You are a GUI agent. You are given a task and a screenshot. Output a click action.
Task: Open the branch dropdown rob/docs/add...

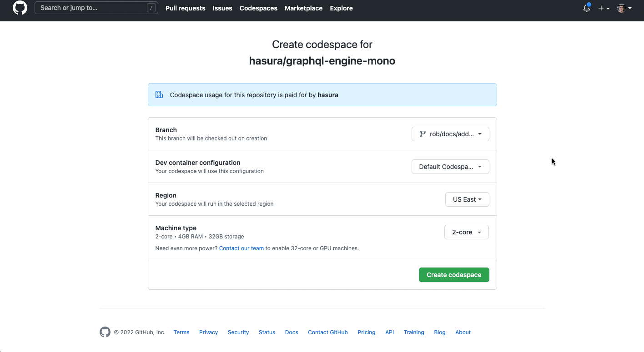click(450, 134)
